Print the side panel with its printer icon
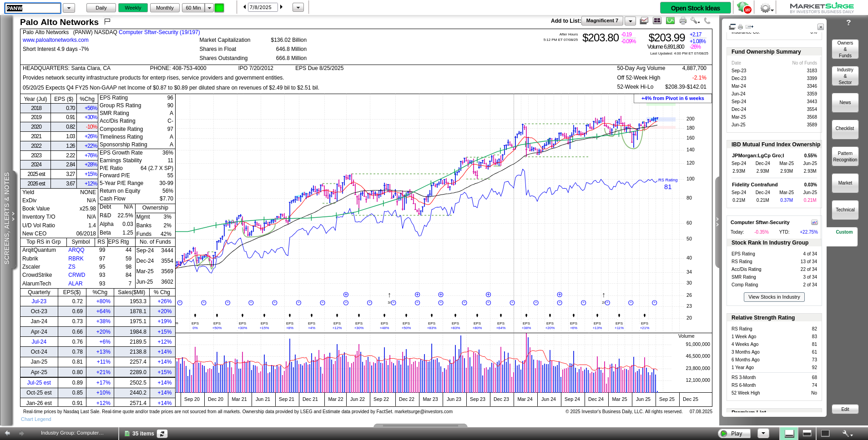 (740, 27)
